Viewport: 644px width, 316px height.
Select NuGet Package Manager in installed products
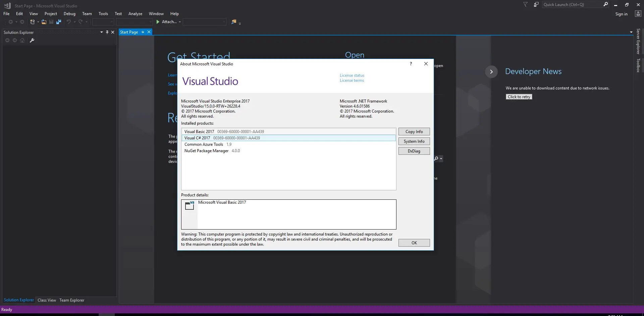pyautogui.click(x=288, y=151)
